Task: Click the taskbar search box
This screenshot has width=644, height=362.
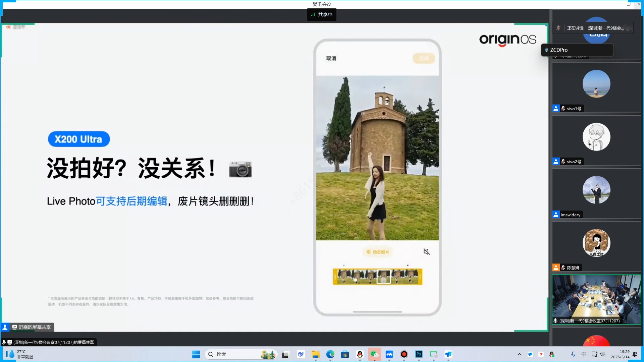Action: (241, 354)
